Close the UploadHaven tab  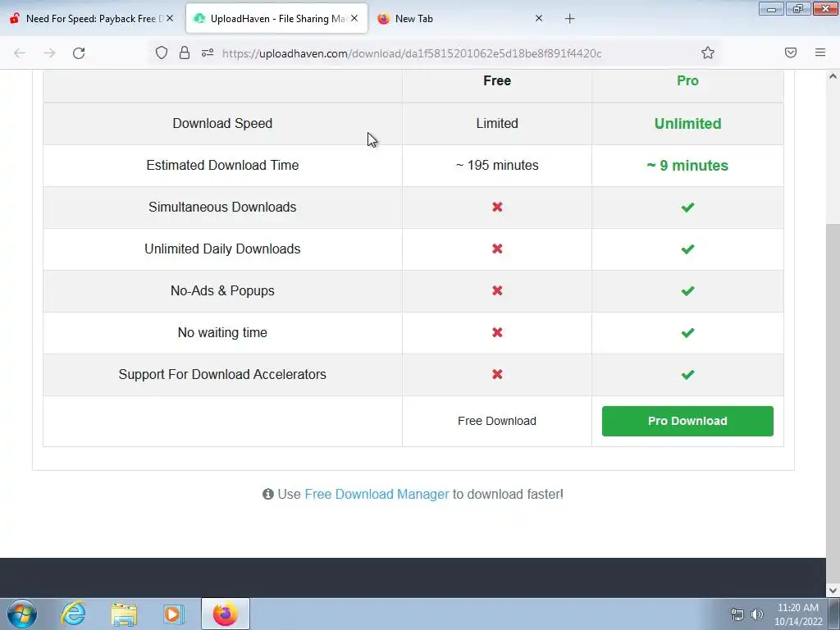354,18
